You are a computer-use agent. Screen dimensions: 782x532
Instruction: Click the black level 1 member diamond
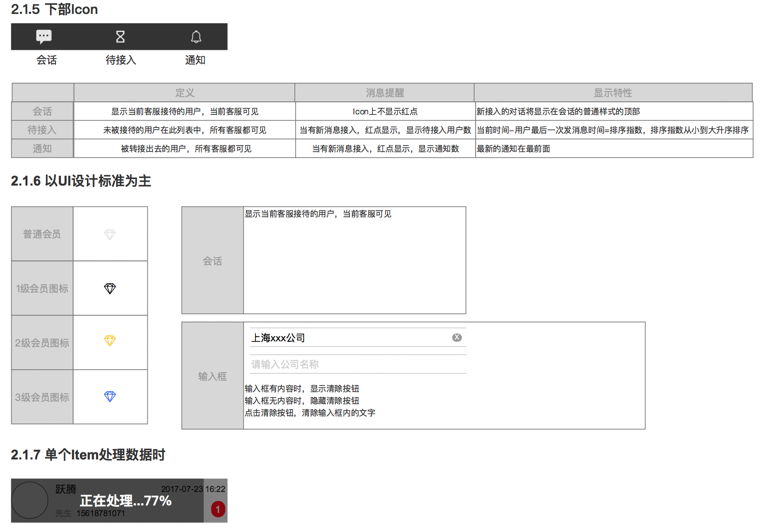tap(110, 289)
